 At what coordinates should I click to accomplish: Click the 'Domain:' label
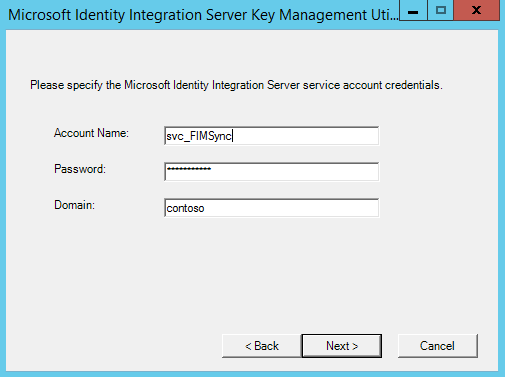tap(74, 205)
